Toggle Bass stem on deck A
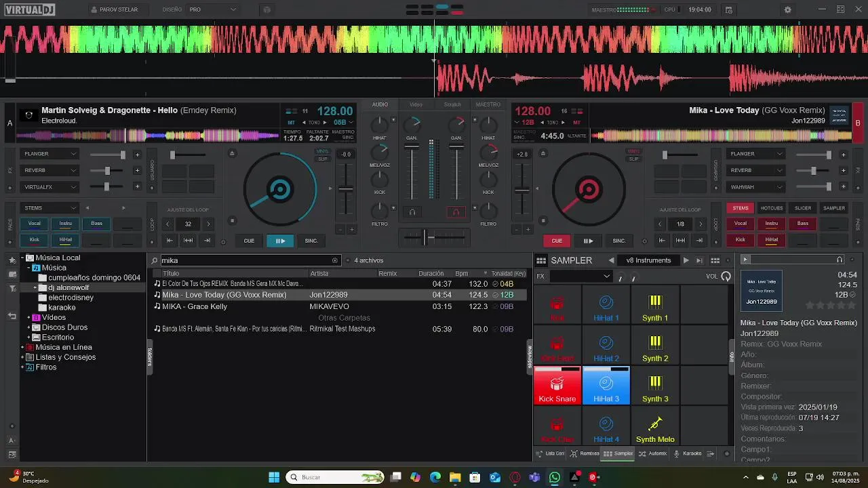 click(96, 224)
